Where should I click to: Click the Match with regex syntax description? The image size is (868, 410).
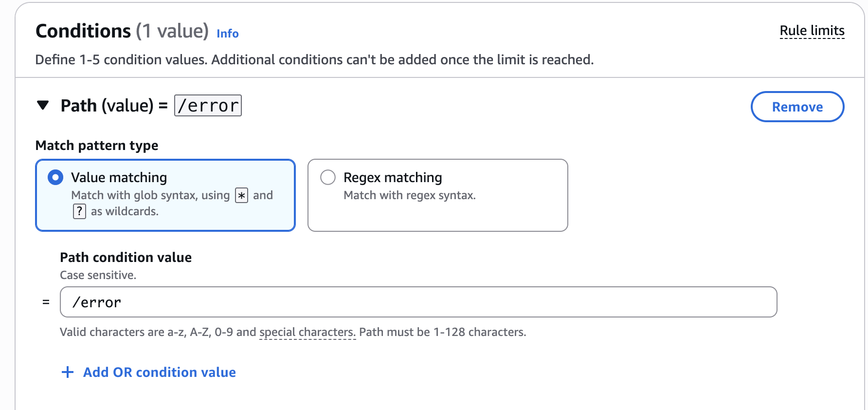coord(409,195)
